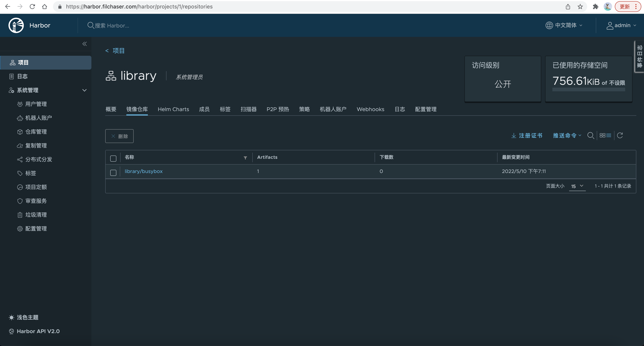
Task: Bookmark this page with star icon
Action: tap(580, 7)
